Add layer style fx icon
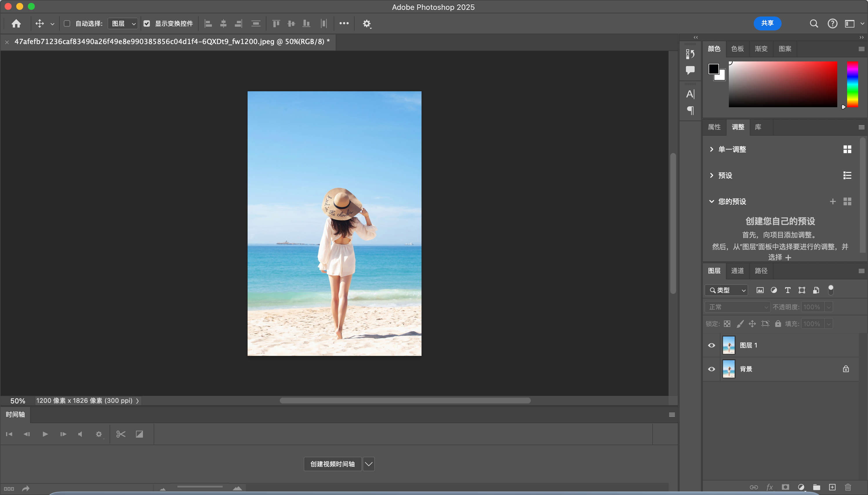The image size is (868, 495). coord(769,487)
